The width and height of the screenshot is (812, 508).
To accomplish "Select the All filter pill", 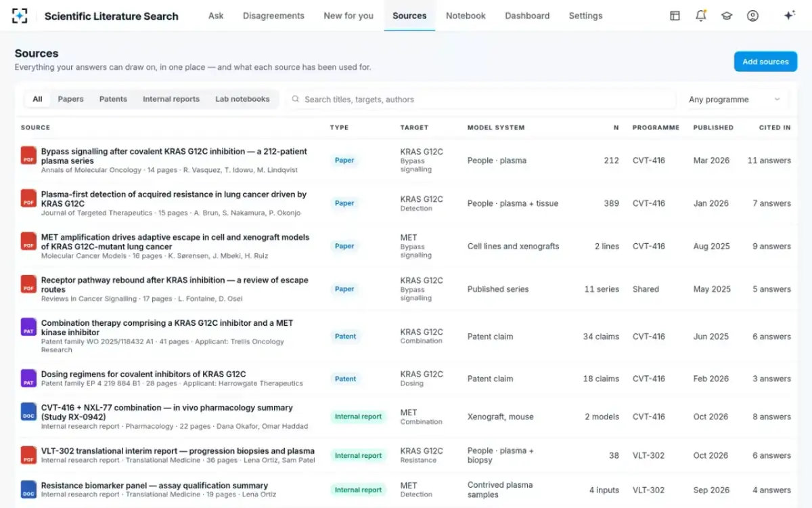I will pos(37,99).
